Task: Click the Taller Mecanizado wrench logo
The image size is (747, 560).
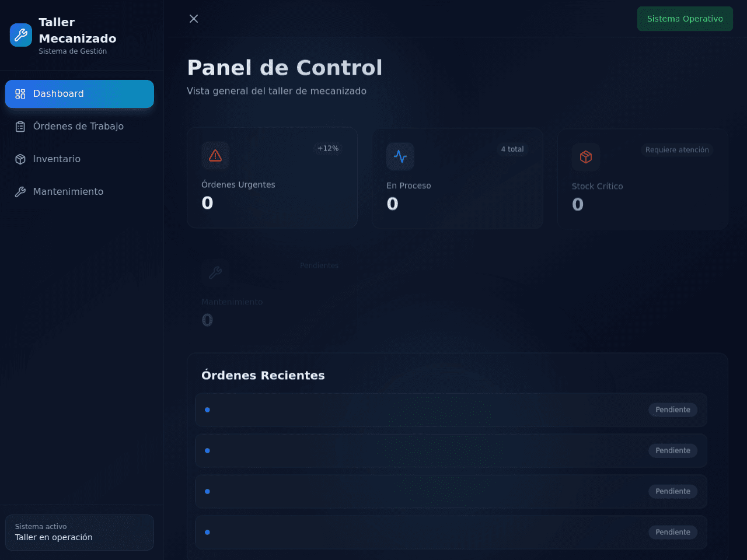Action: click(21, 35)
